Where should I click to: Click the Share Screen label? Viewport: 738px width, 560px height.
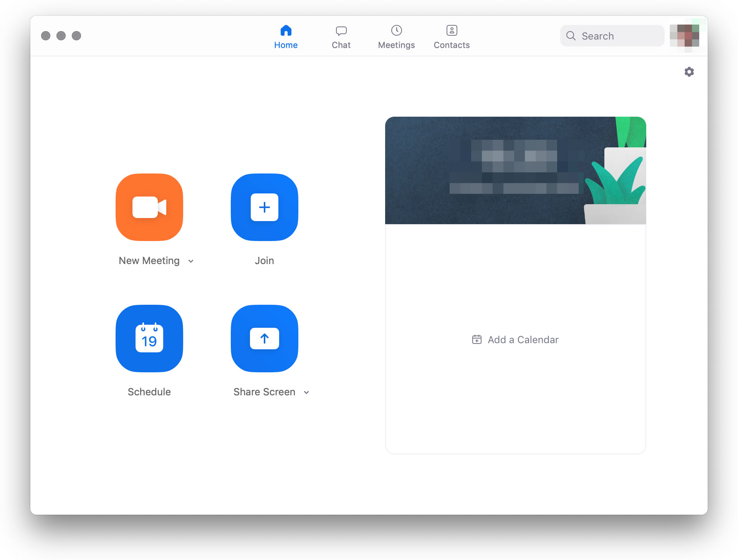265,392
